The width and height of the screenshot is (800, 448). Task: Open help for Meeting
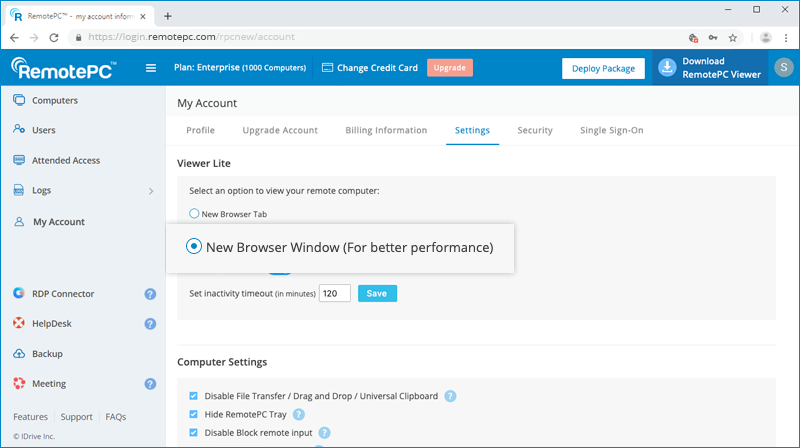tap(150, 384)
